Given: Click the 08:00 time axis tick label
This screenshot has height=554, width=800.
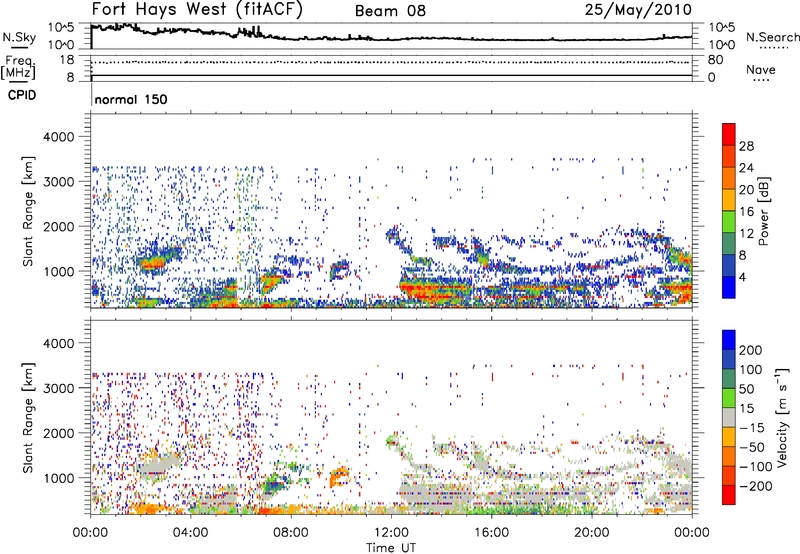Looking at the screenshot, I should [x=290, y=533].
